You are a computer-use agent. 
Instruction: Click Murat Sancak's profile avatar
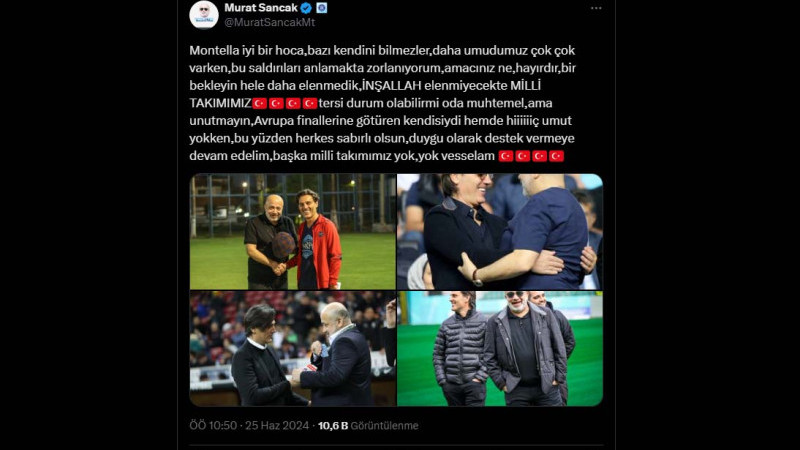[204, 14]
